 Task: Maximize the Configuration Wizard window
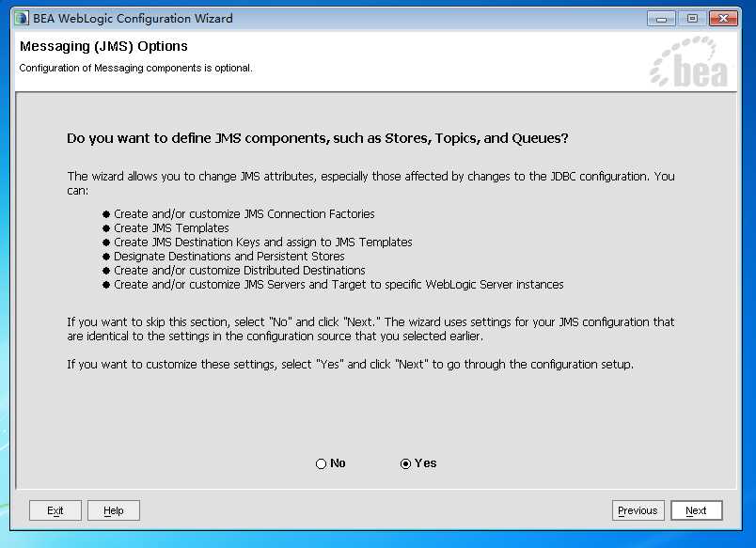coord(692,19)
